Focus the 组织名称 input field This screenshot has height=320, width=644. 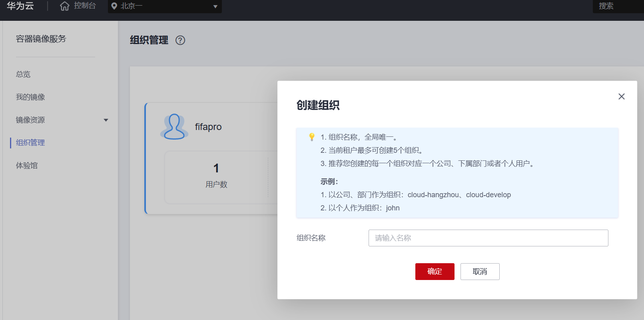[488, 238]
